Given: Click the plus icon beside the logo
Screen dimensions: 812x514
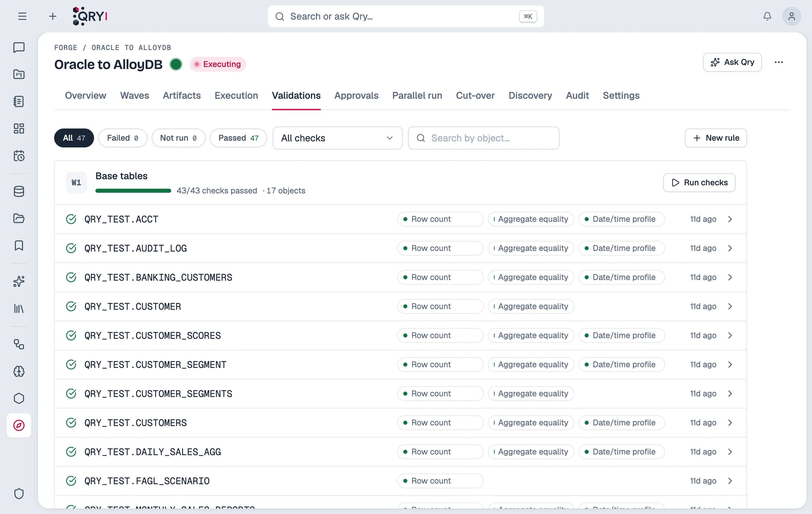Looking at the screenshot, I should [52, 16].
